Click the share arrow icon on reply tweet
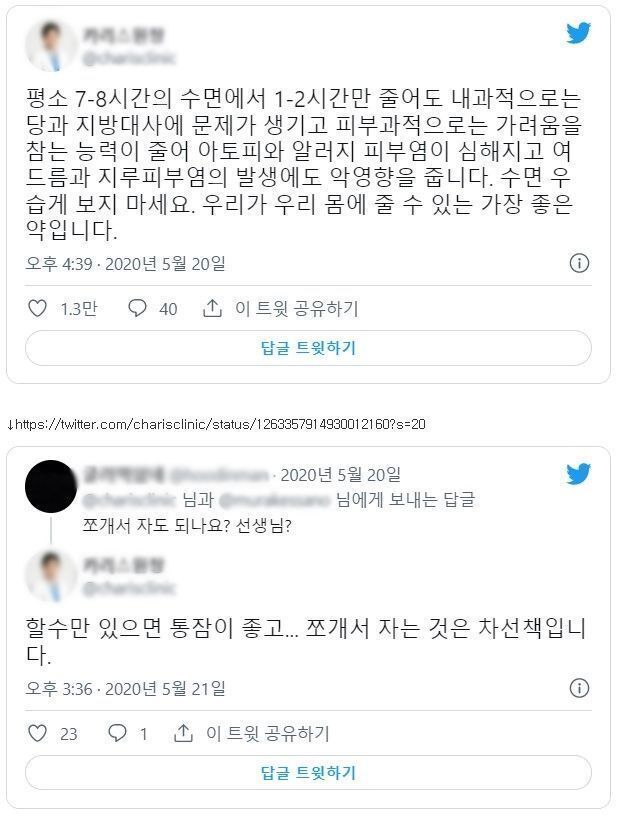 pos(183,733)
